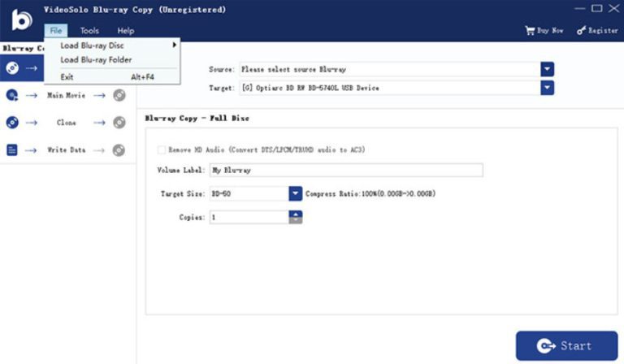Screen dimensions: 624x364
Task: Open the Tools menu
Action: tap(89, 31)
